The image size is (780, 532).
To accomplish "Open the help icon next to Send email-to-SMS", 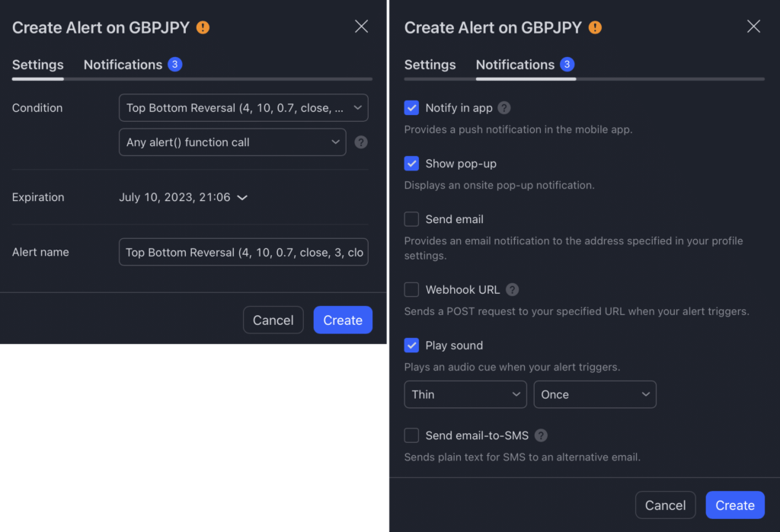I will [x=542, y=435].
